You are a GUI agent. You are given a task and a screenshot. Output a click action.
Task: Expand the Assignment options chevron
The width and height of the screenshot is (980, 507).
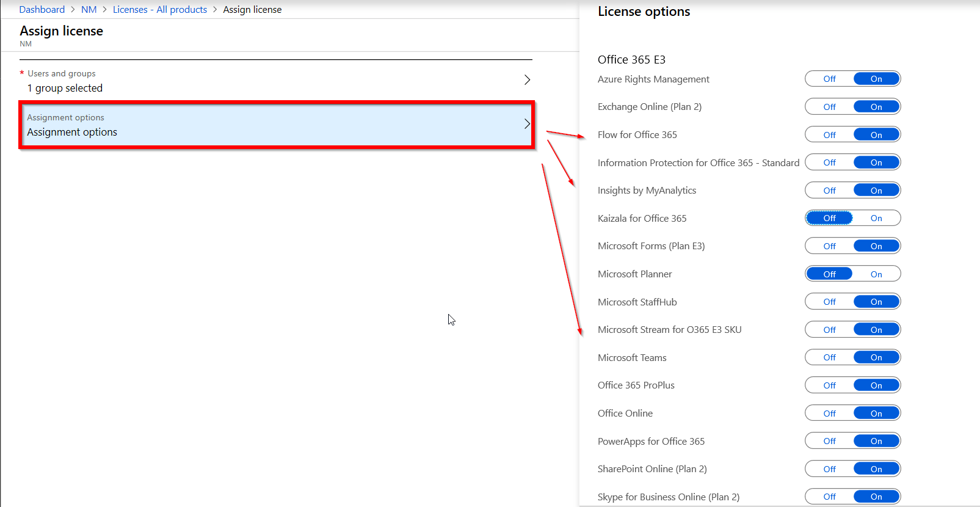(x=527, y=124)
